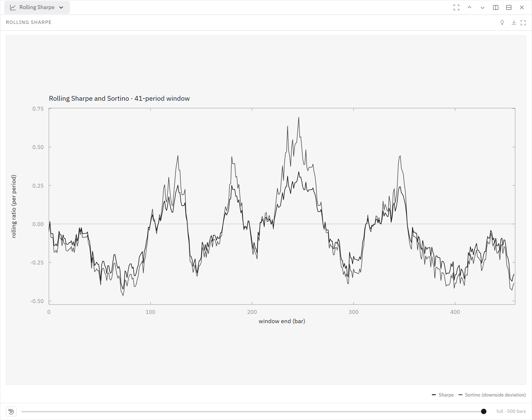Click the 'full · 500 bars' label

click(511, 411)
